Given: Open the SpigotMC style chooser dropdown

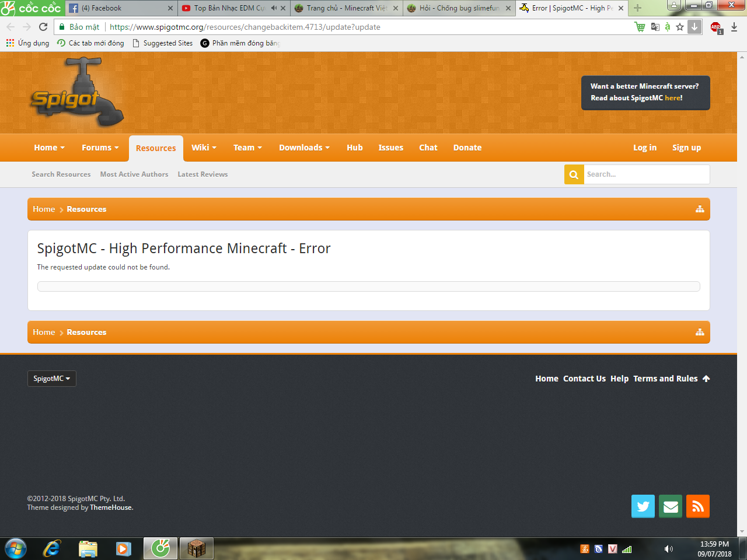Looking at the screenshot, I should click(x=51, y=379).
